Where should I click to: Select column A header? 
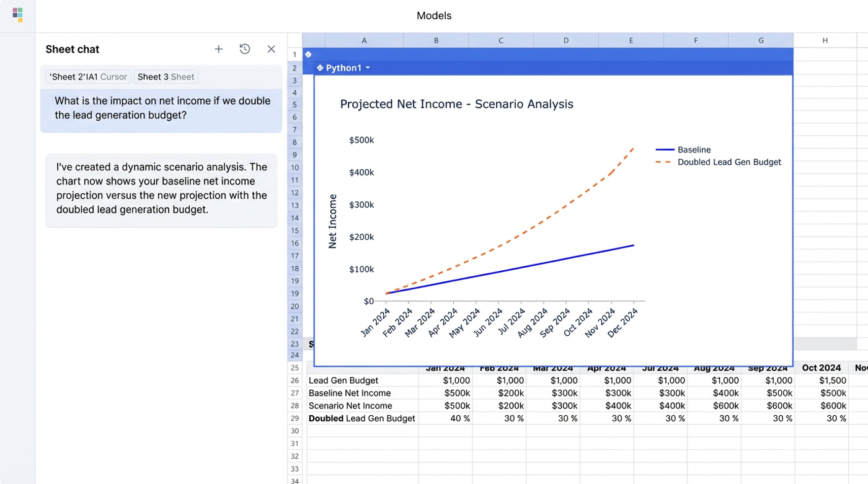pos(364,40)
